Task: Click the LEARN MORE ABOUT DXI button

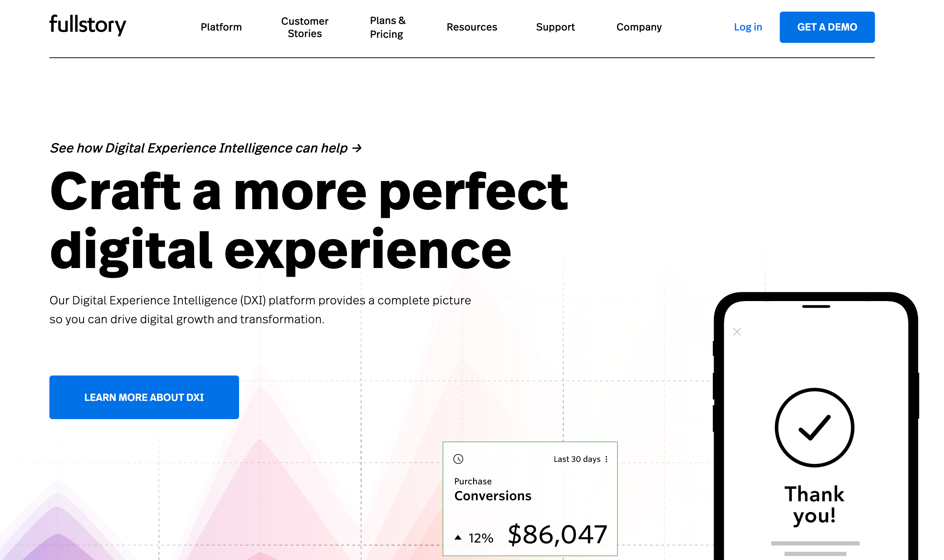Action: (144, 397)
